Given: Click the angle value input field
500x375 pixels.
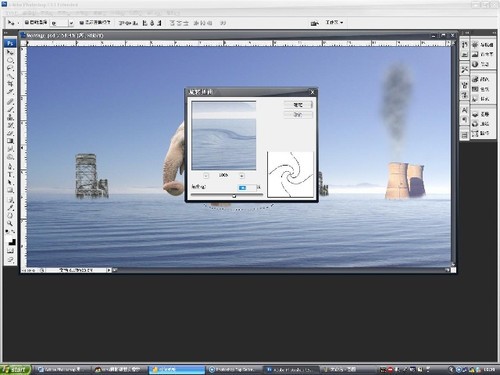Looking at the screenshot, I should pyautogui.click(x=247, y=188).
